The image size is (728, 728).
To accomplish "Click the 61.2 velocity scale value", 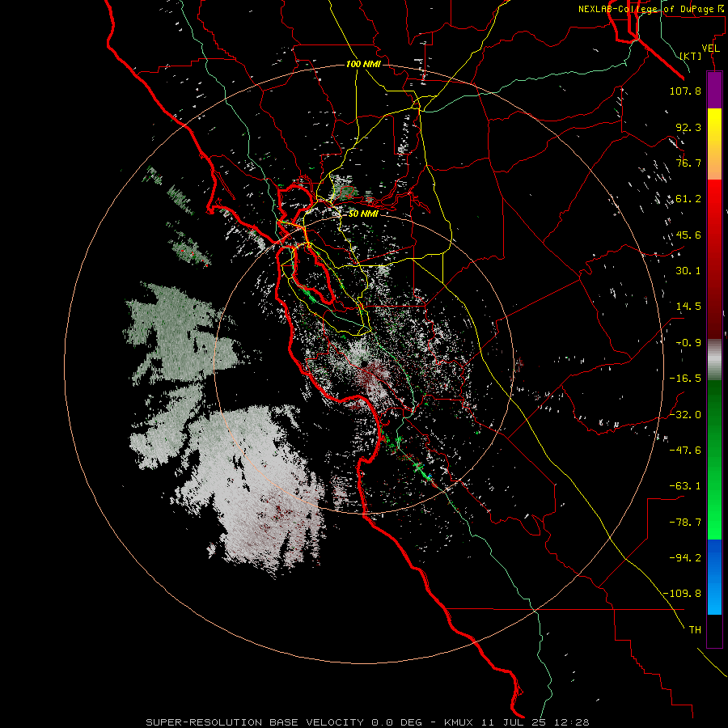I will [688, 199].
